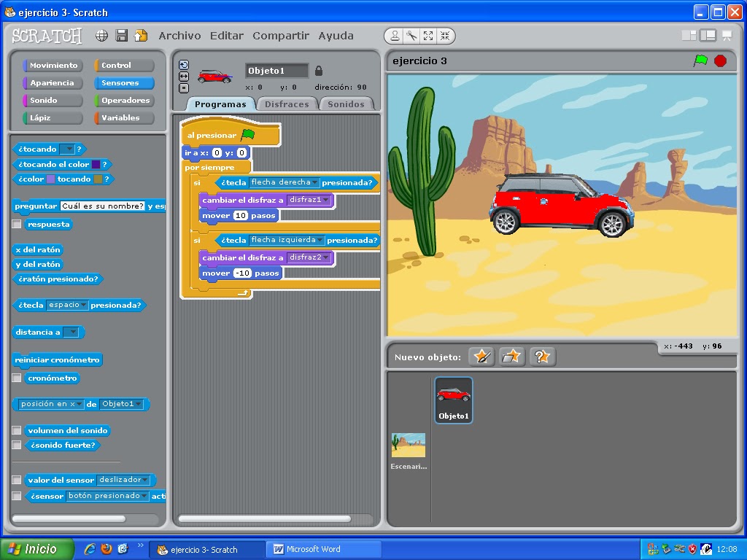The image size is (747, 560).
Task: Switch to the Sonidos tab
Action: (x=346, y=104)
